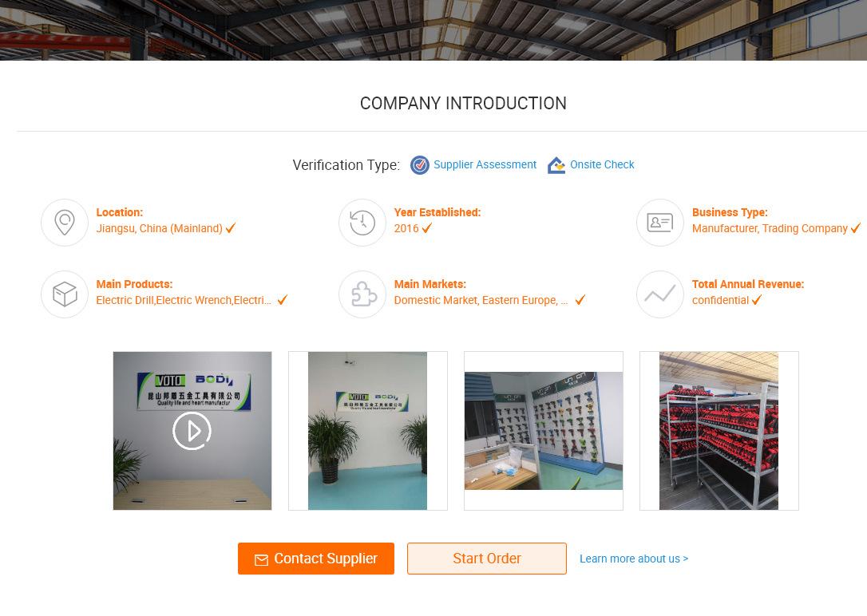Click the Main Products box icon
This screenshot has height=616, width=867.
coord(65,294)
